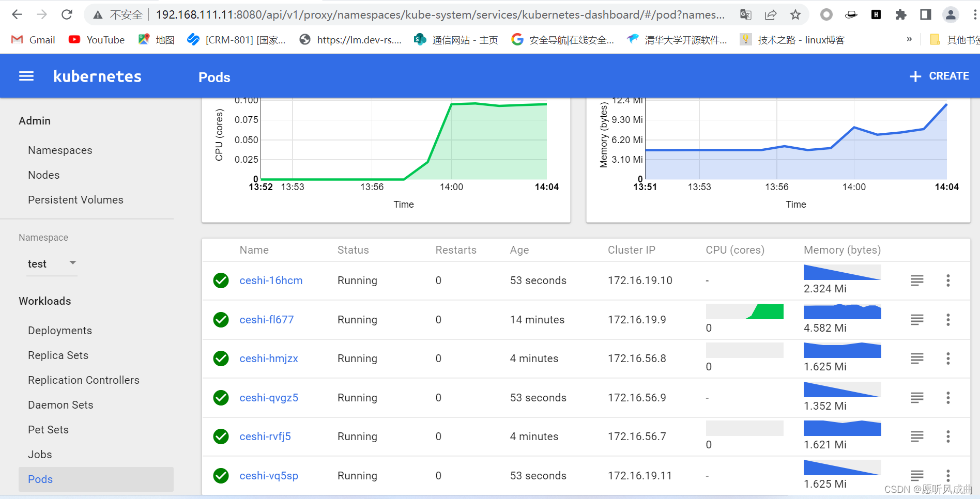Open pod ceshi-16hcm details
Screen dimensions: 980x499
271,280
